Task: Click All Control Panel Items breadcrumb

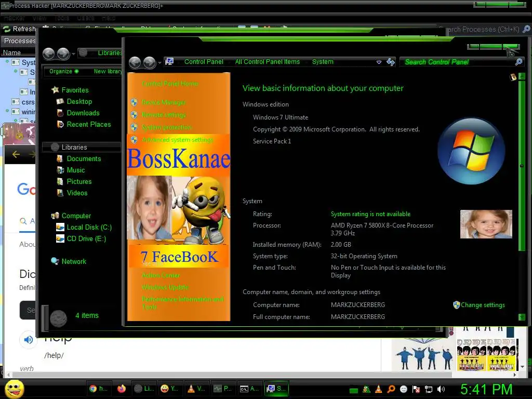Action: click(268, 62)
